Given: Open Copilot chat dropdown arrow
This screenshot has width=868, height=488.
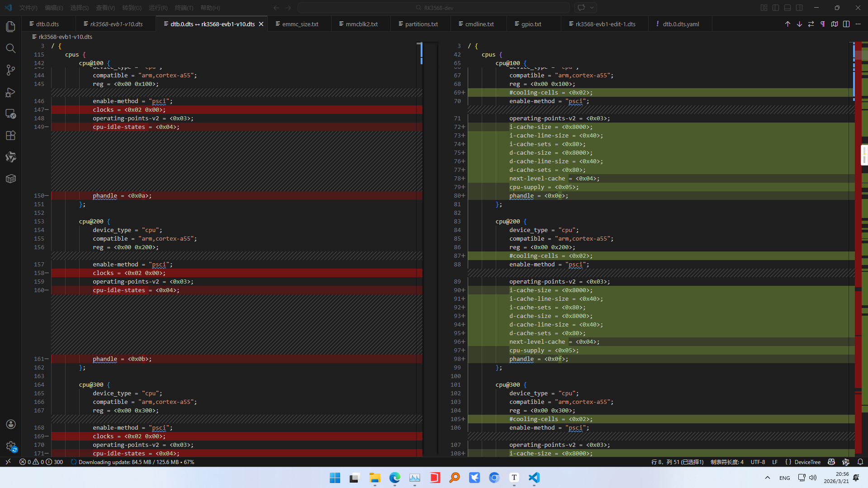Looking at the screenshot, I should [x=592, y=8].
